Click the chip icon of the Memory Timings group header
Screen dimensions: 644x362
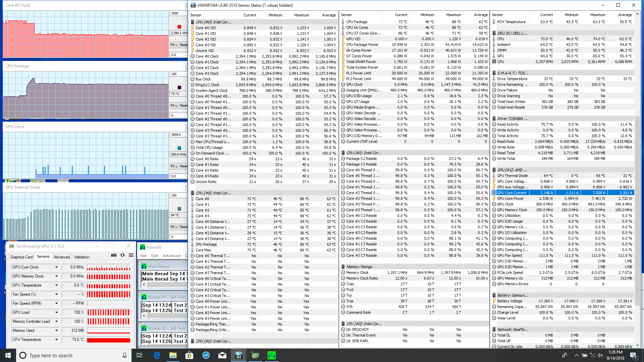click(343, 267)
